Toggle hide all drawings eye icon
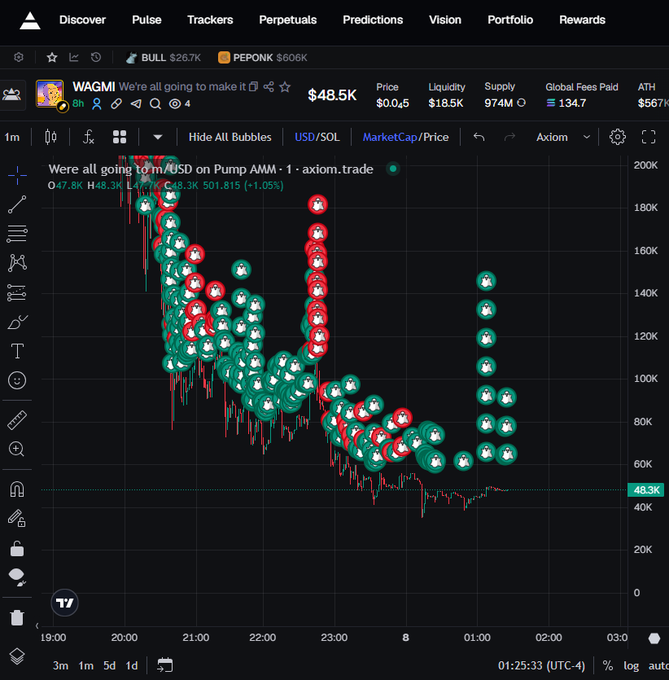669x680 pixels. tap(17, 577)
